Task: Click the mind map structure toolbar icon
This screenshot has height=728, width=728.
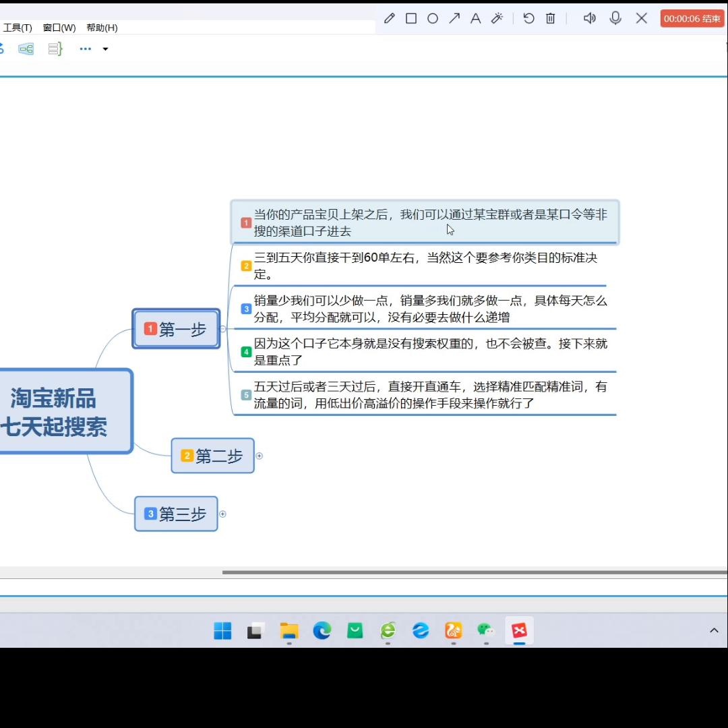Action: tap(26, 49)
